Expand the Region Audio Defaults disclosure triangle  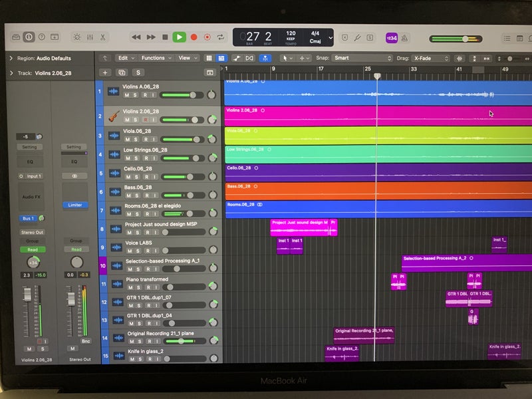(x=11, y=59)
